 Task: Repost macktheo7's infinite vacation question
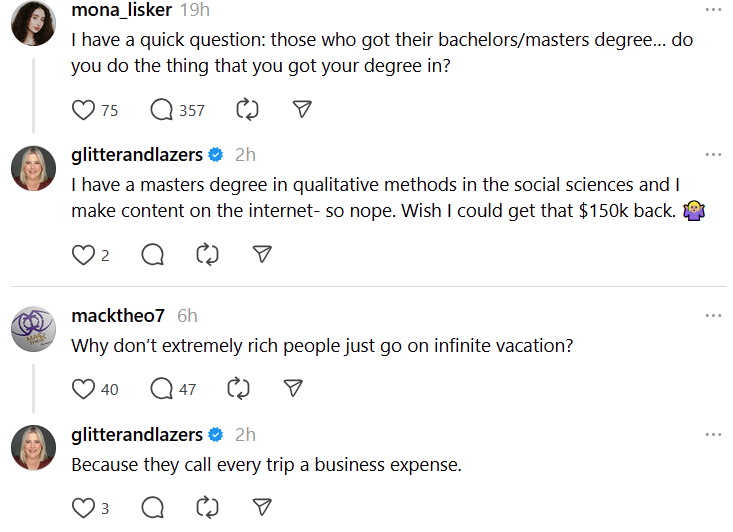pyautogui.click(x=238, y=388)
